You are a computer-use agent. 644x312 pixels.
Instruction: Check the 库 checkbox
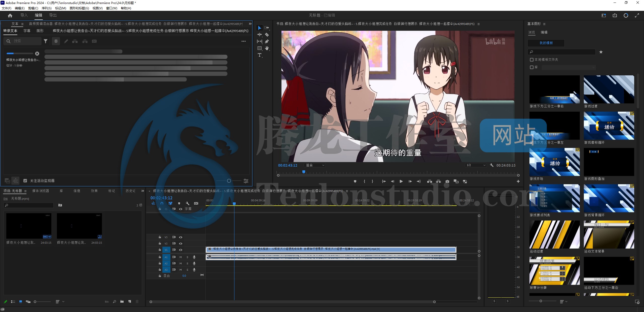coord(532,67)
